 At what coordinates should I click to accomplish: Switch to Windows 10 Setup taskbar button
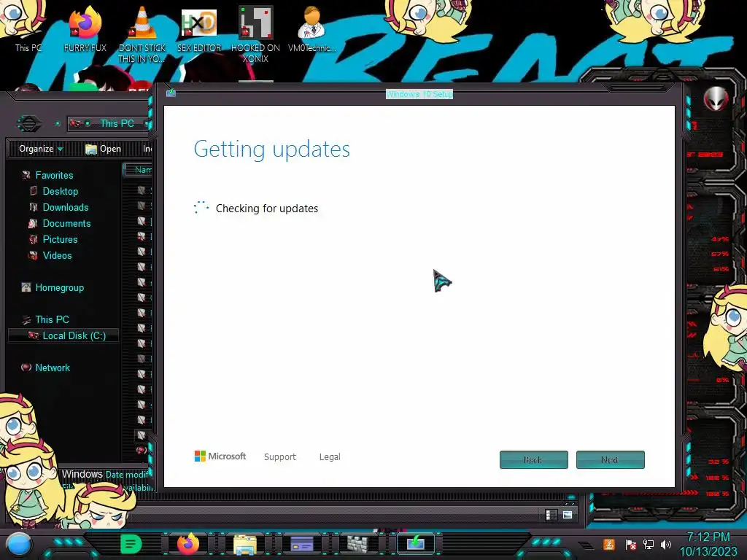415,544
